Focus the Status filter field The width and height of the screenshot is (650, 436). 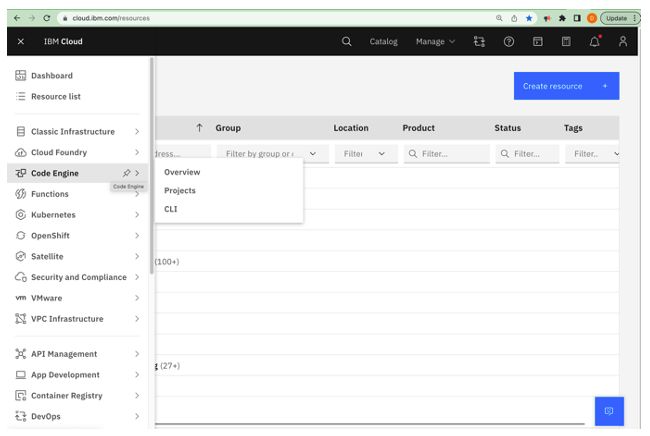[x=527, y=154]
